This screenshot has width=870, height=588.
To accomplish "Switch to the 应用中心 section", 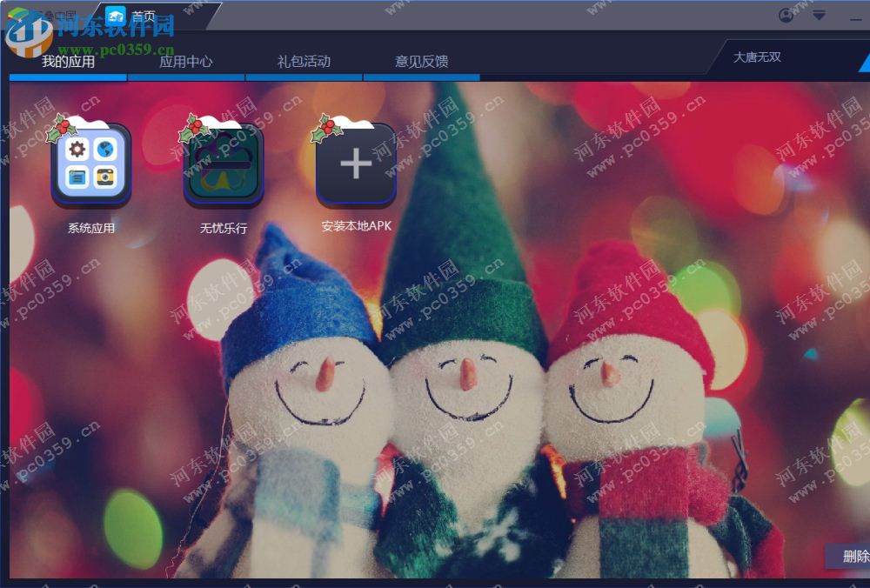I will 185,61.
